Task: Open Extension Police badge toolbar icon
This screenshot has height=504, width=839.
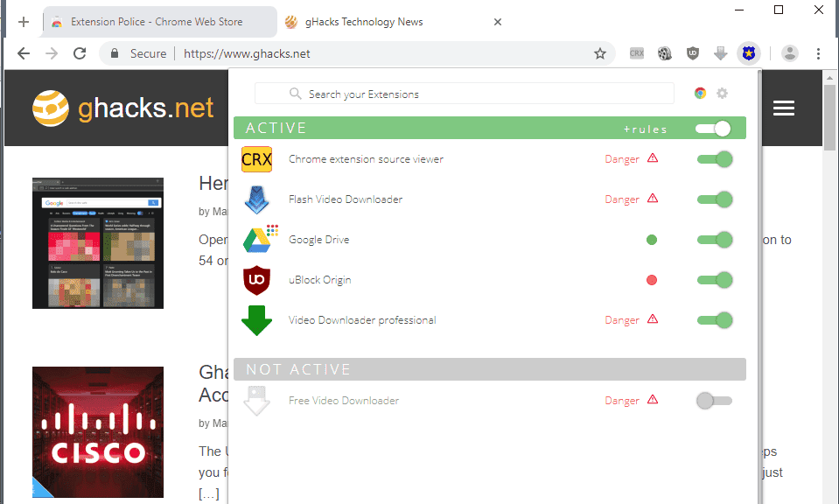Action: click(749, 53)
